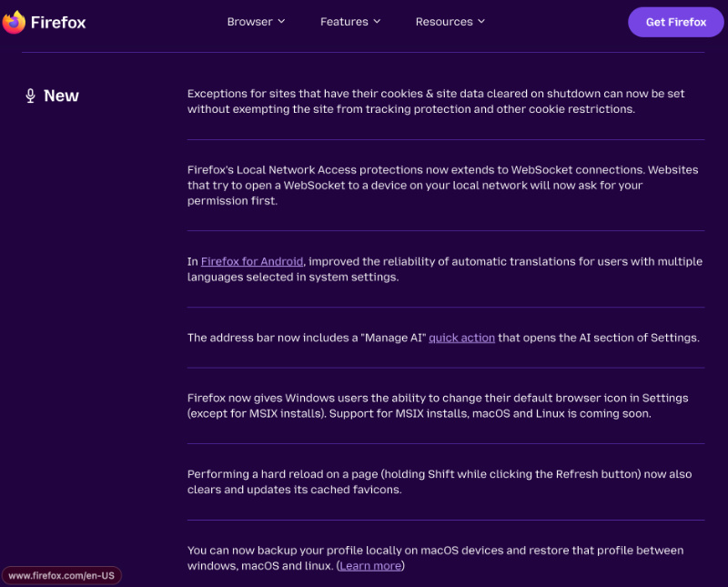This screenshot has height=587, width=728.
Task: Click the macOS profile backup note
Action: [x=436, y=558]
